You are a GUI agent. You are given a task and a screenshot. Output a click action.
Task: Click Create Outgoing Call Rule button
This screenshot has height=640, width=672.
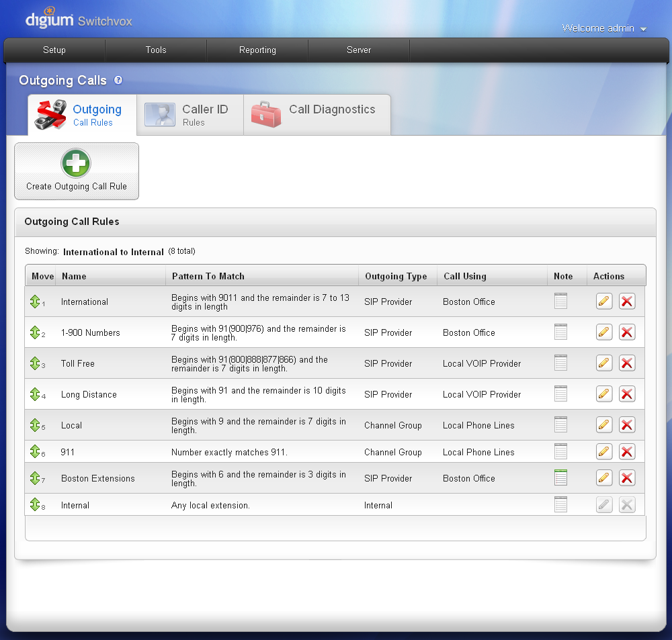coord(77,171)
